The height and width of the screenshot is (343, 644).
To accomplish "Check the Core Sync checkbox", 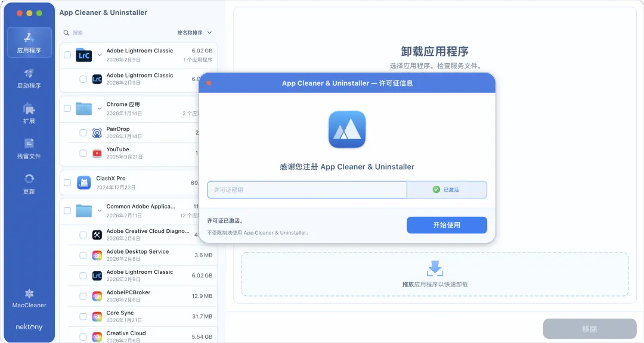I will 83,317.
